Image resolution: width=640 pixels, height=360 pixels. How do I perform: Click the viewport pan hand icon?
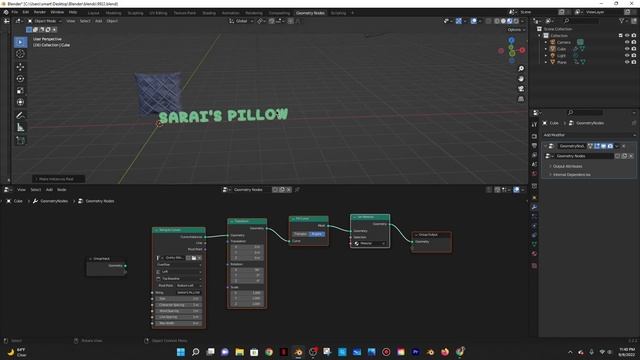521,79
